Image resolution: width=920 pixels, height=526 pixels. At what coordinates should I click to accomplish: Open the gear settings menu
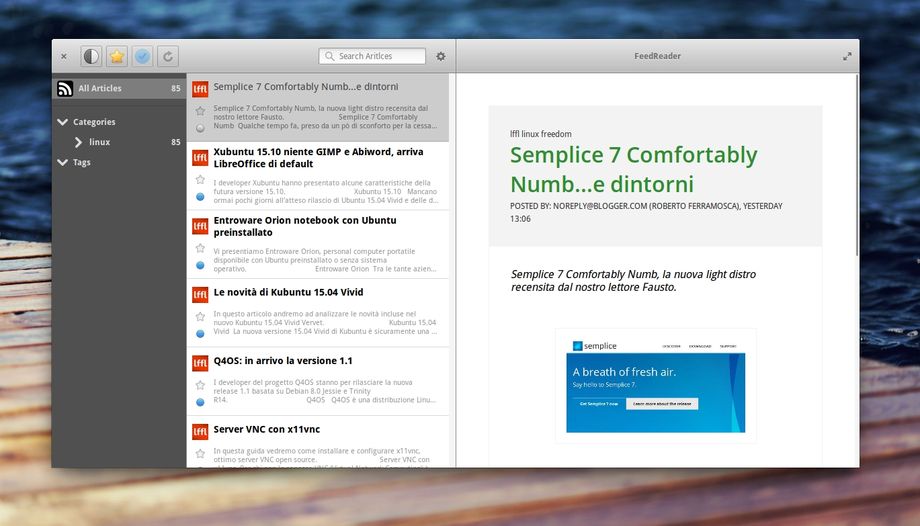pos(441,56)
